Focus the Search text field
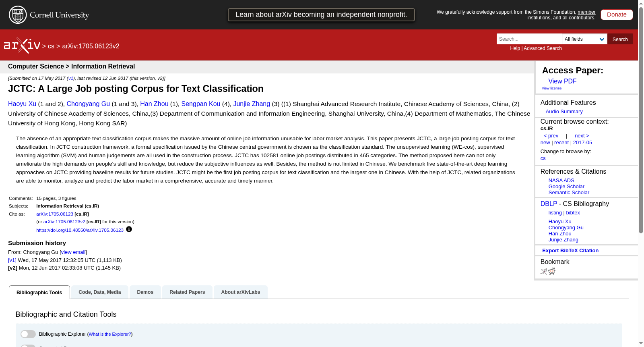The width and height of the screenshot is (644, 347). tap(529, 39)
